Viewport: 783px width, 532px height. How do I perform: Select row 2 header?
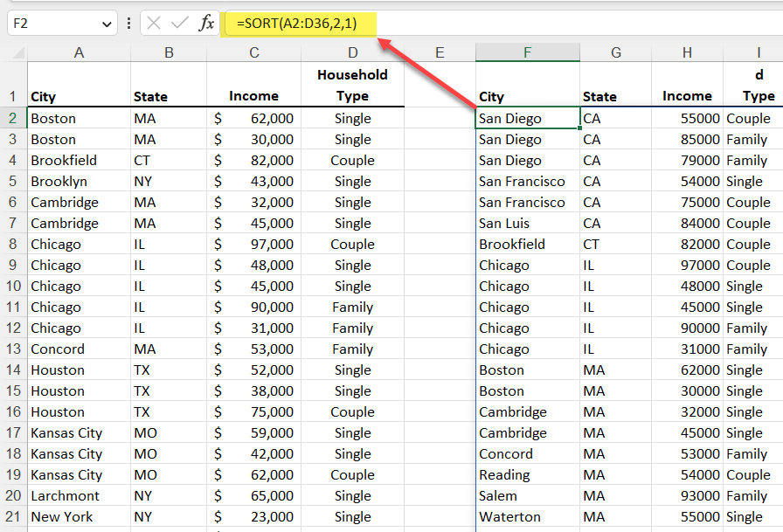11,118
